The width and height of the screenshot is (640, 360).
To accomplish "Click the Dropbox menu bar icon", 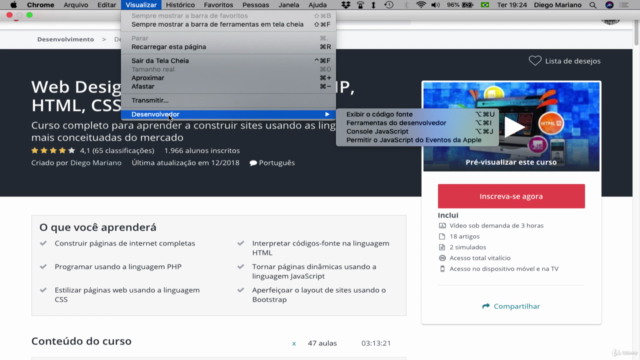I will click(346, 5).
